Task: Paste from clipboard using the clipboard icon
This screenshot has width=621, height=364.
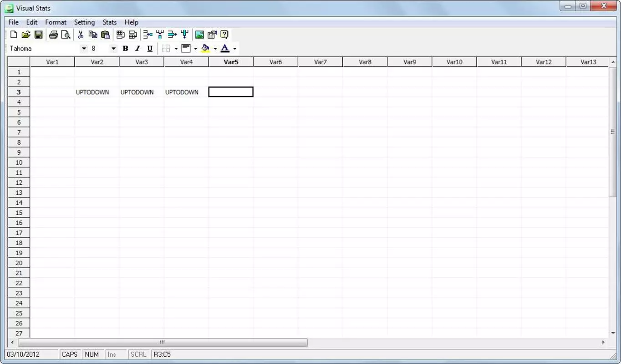Action: click(106, 35)
